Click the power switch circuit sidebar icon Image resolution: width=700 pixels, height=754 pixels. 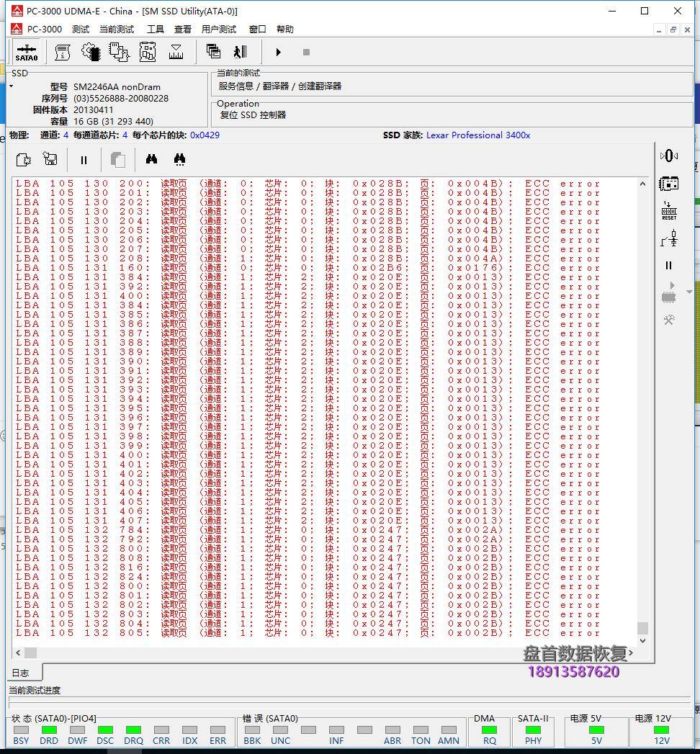pos(668,238)
